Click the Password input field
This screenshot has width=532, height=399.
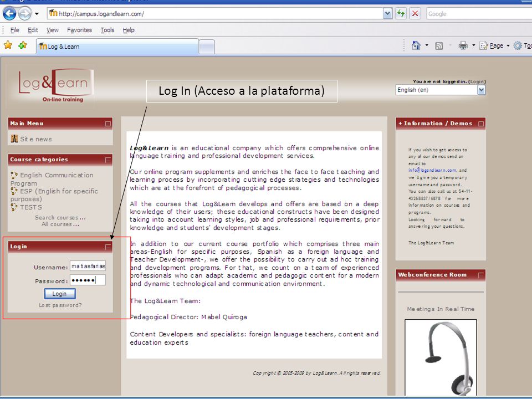point(88,280)
